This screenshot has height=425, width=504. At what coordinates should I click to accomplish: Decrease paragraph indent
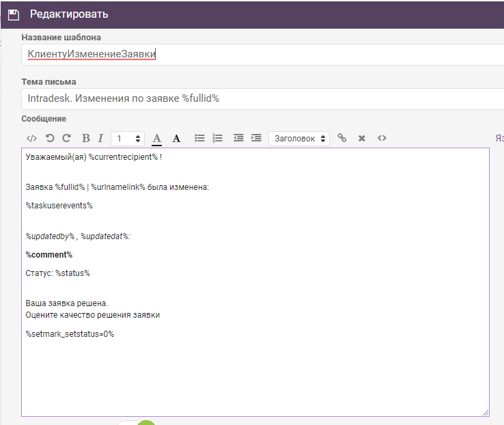point(238,138)
